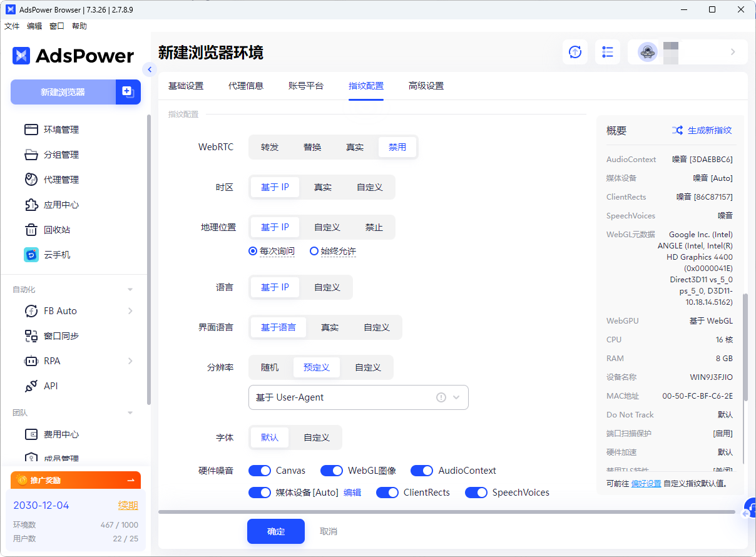Disable the ClientRects noise switch
The height and width of the screenshot is (557, 756).
pos(387,493)
